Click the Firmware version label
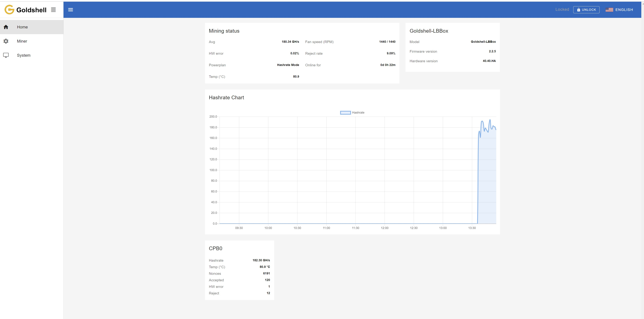The width and height of the screenshot is (644, 319). click(x=423, y=51)
